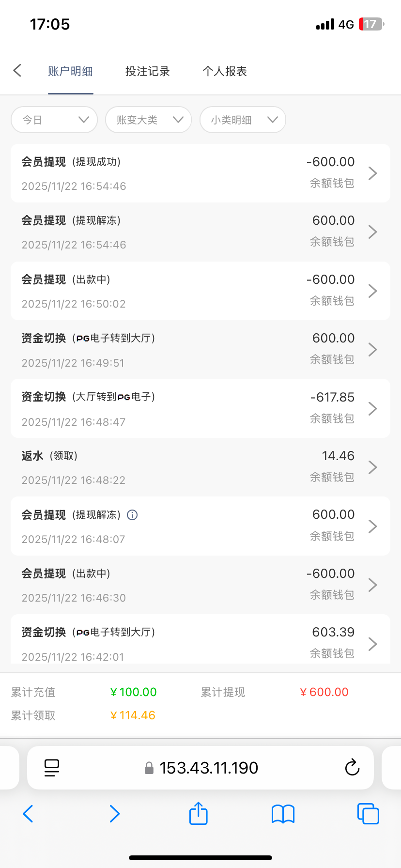Open the 大厅转到PG电子 -617.85 transfer record
This screenshot has height=868, width=401.
pyautogui.click(x=200, y=408)
